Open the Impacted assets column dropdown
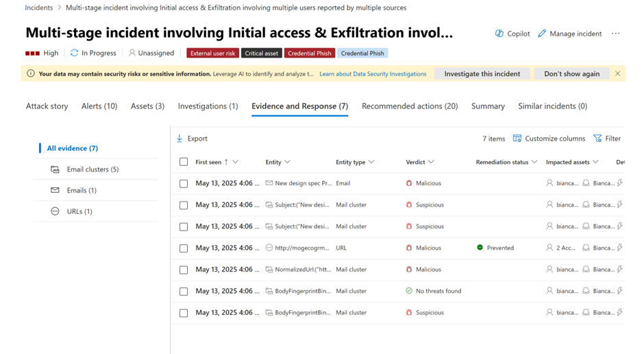 596,162
